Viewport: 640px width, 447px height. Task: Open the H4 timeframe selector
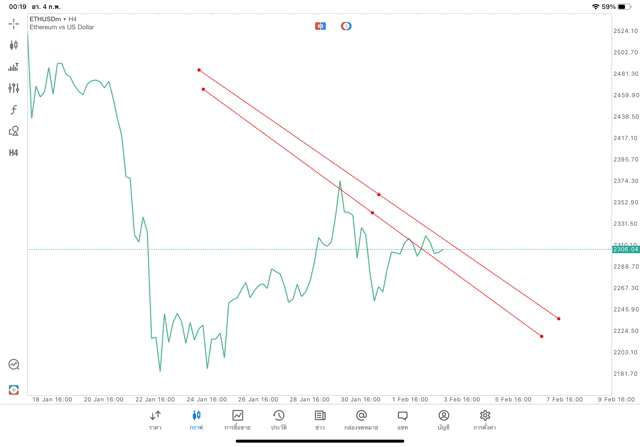[14, 153]
